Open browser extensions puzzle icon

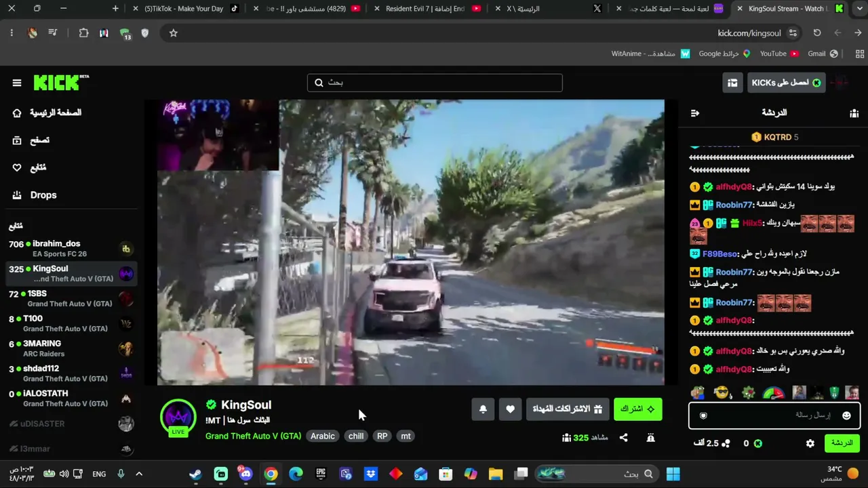[83, 33]
